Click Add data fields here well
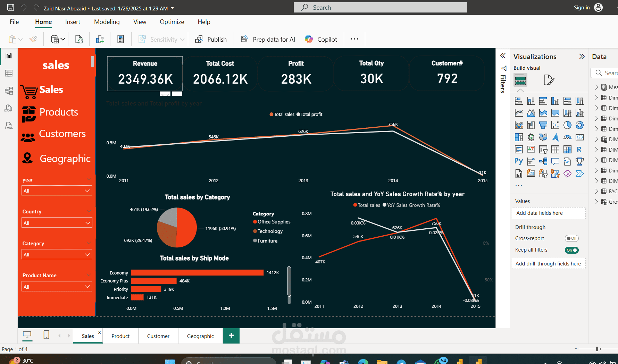This screenshot has width=618, height=364. coord(549,213)
